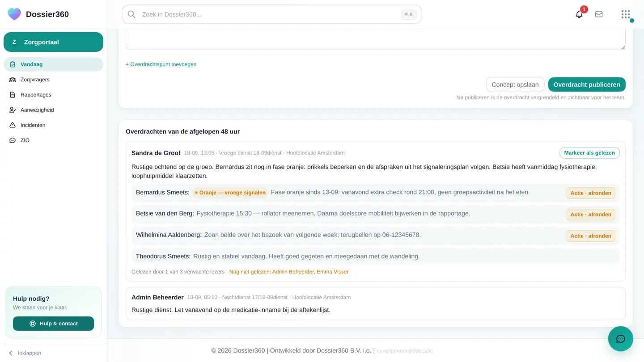Viewport: 644px width, 362px height.
Task: Click the ZIO speech bubble icon
Action: click(x=13, y=140)
